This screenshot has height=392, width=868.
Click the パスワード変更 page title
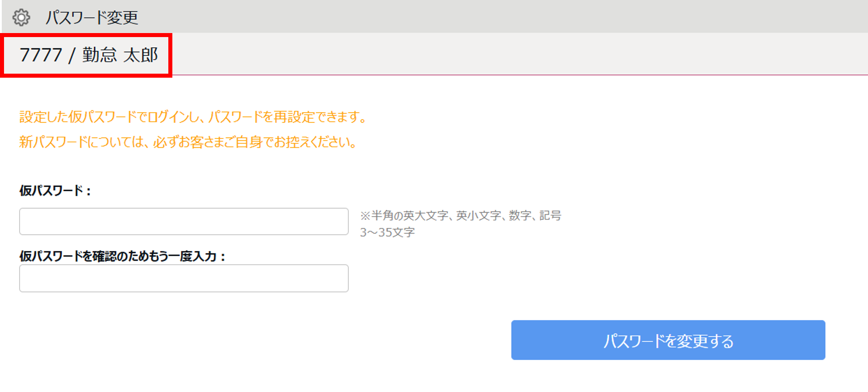point(92,17)
